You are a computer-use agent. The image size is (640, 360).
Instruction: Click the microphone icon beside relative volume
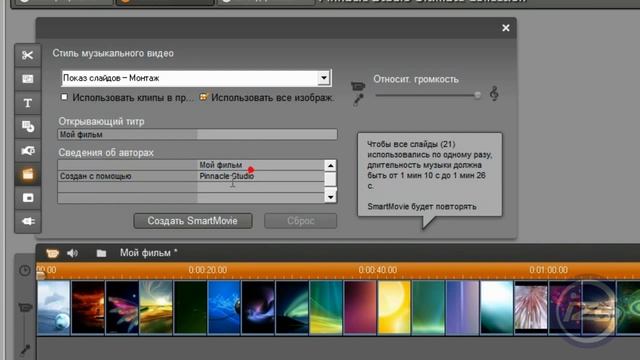tap(358, 100)
